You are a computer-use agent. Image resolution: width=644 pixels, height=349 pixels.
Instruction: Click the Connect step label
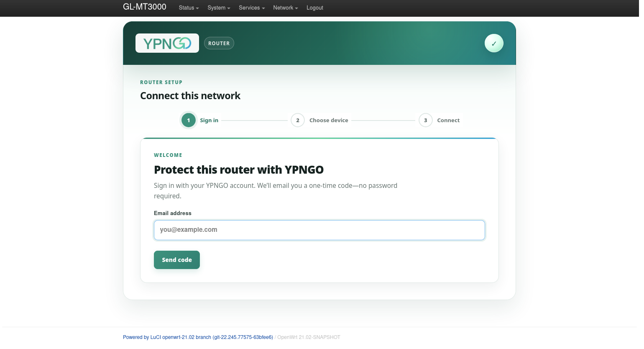coord(448,120)
